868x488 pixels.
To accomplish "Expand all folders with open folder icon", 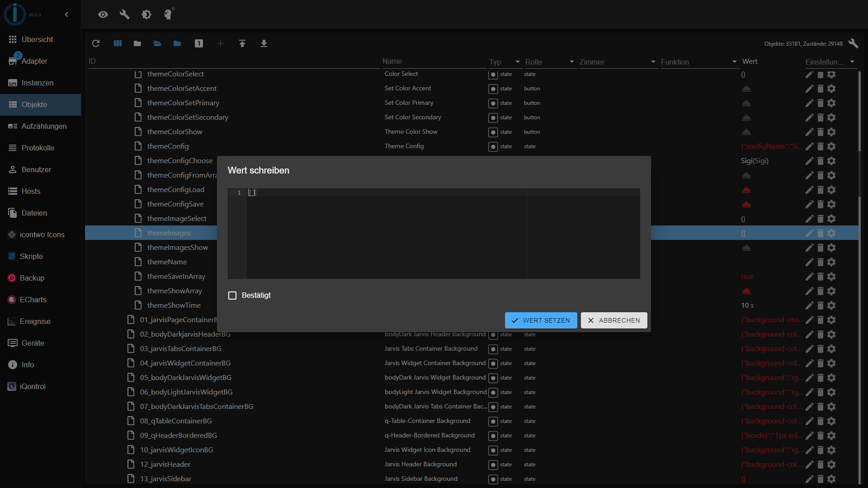I will (157, 43).
